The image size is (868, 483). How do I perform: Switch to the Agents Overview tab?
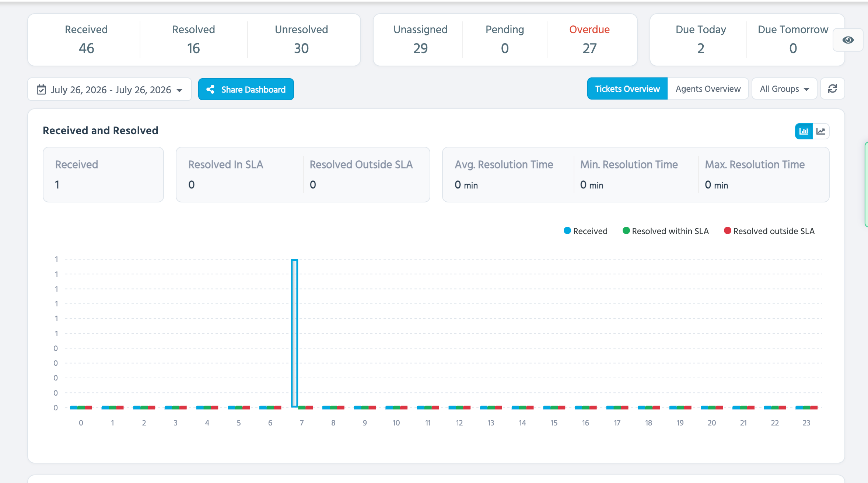(x=708, y=89)
